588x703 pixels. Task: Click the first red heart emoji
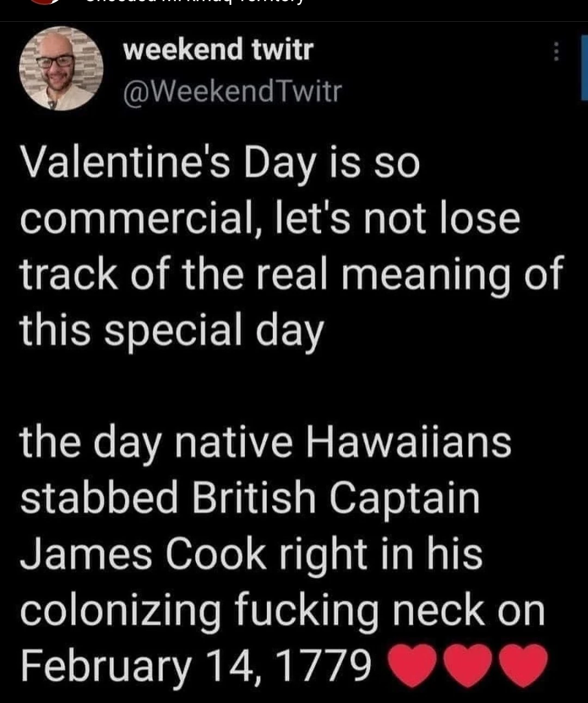[413, 665]
